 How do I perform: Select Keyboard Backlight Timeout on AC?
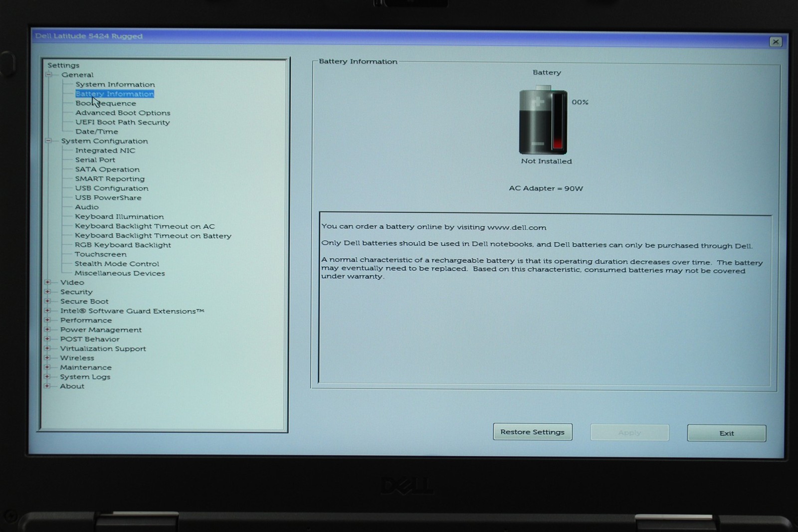coord(145,226)
